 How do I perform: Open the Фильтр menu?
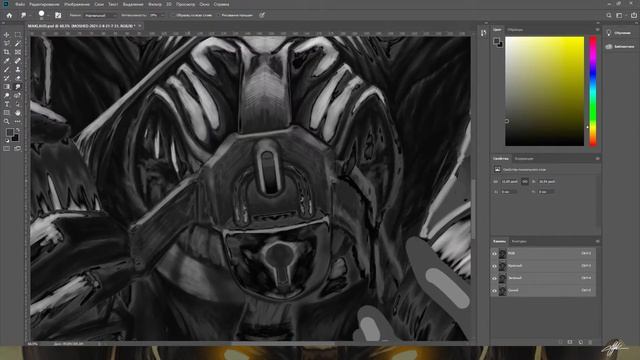[x=155, y=4]
